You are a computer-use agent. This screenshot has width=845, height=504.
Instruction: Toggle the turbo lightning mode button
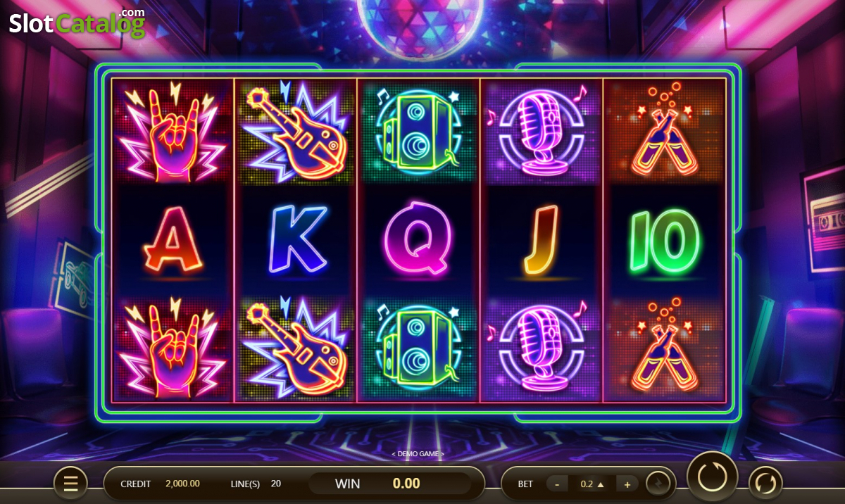(x=660, y=484)
